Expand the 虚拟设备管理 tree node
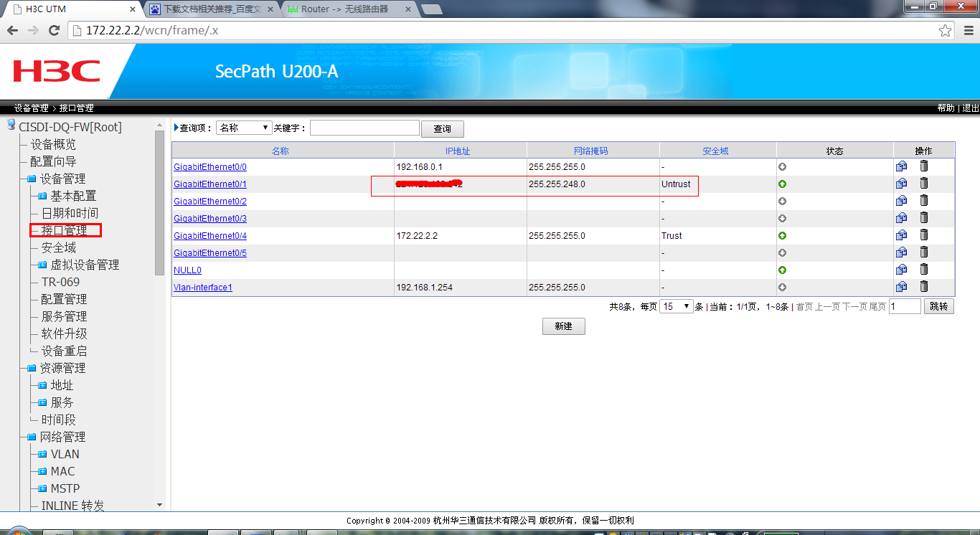 [x=42, y=265]
